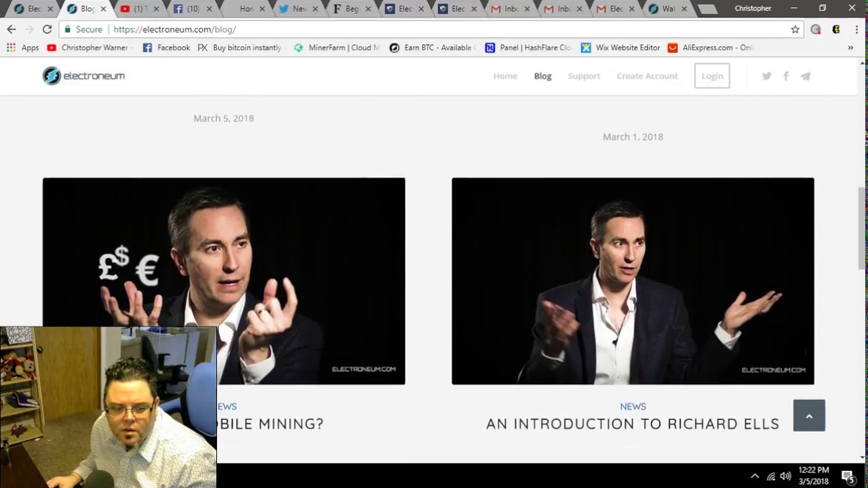This screenshot has width=868, height=488.
Task: Click the browser forward arrow
Action: (29, 29)
